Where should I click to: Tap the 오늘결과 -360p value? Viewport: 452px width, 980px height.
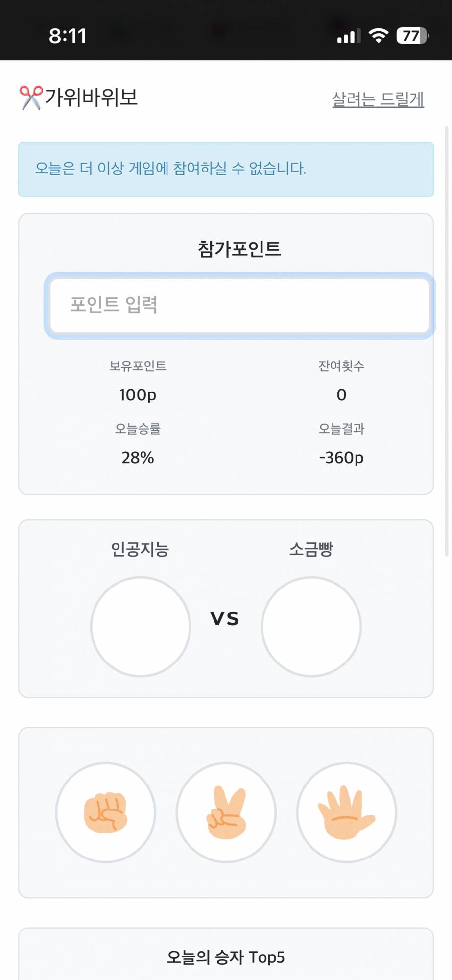pos(341,458)
